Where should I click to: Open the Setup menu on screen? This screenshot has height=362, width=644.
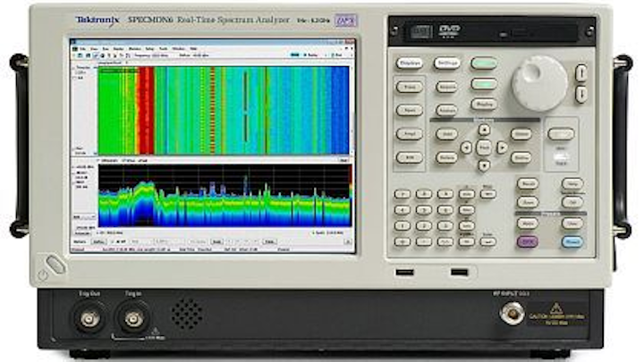pos(149,49)
